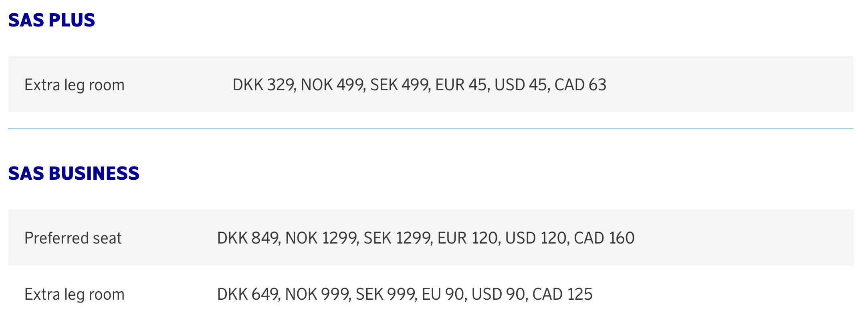Click Extra leg room label under SAS BUSINESS
This screenshot has width=868, height=333.
tap(75, 294)
